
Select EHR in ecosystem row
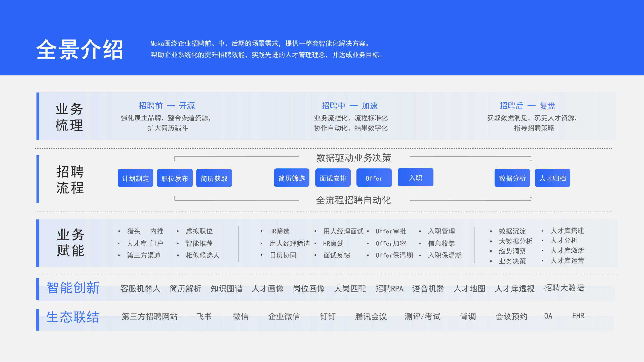click(578, 316)
